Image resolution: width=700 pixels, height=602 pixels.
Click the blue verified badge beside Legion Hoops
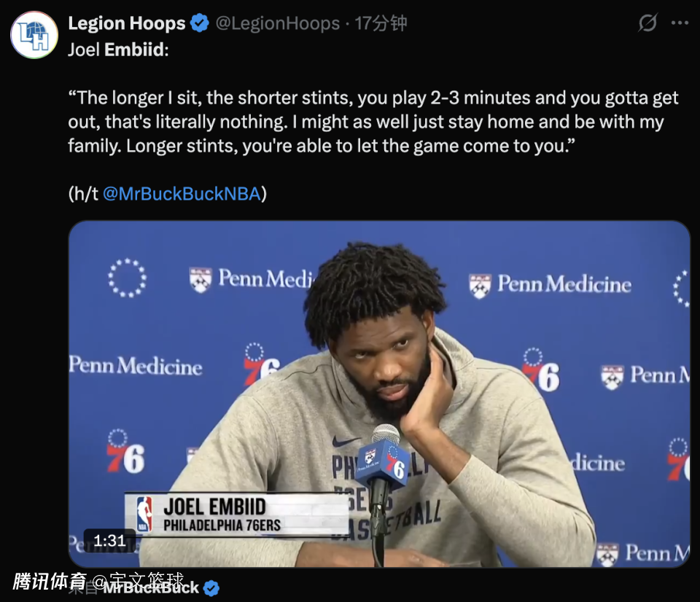tap(200, 23)
